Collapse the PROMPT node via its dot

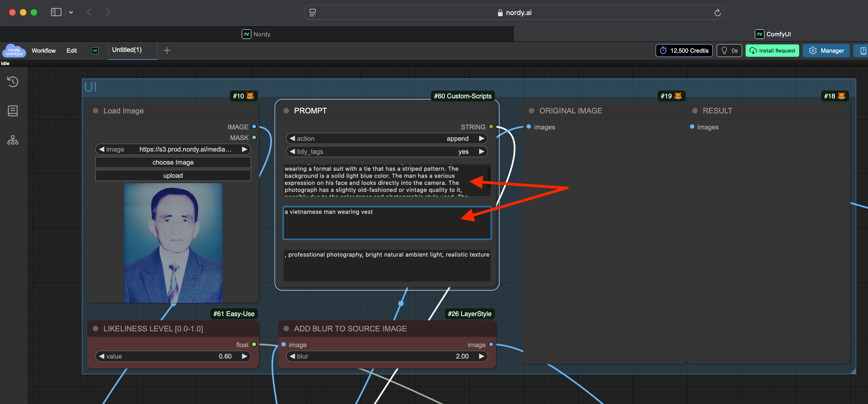pos(286,111)
